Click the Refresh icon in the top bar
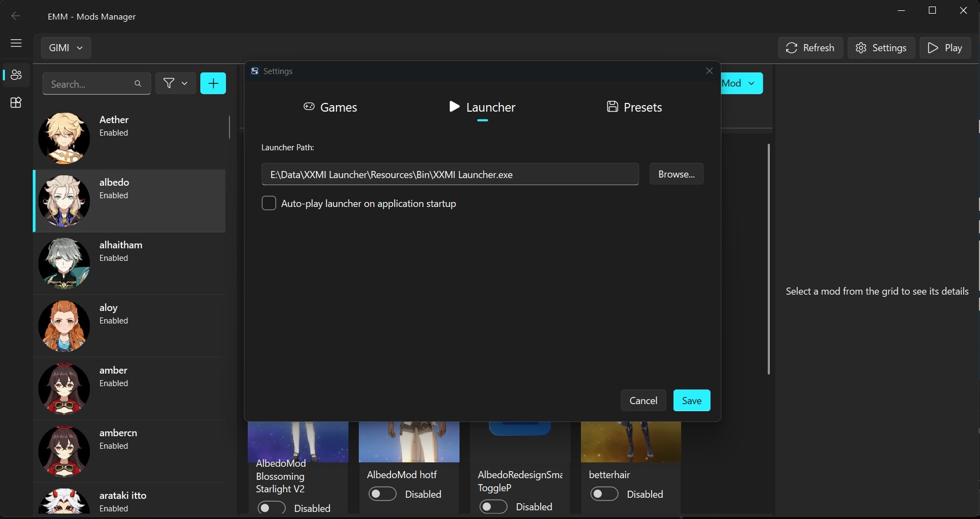This screenshot has width=980, height=519. (x=792, y=48)
